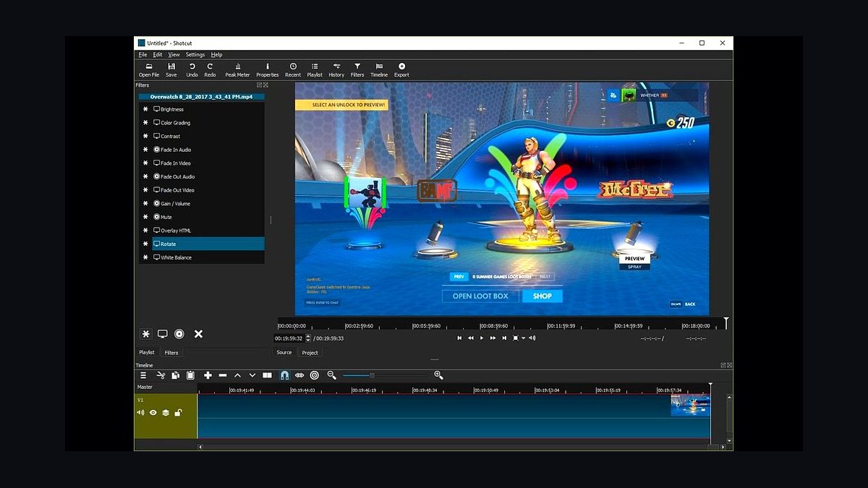Open the Edit menu
Screen dimensions: 868x488
click(x=157, y=54)
